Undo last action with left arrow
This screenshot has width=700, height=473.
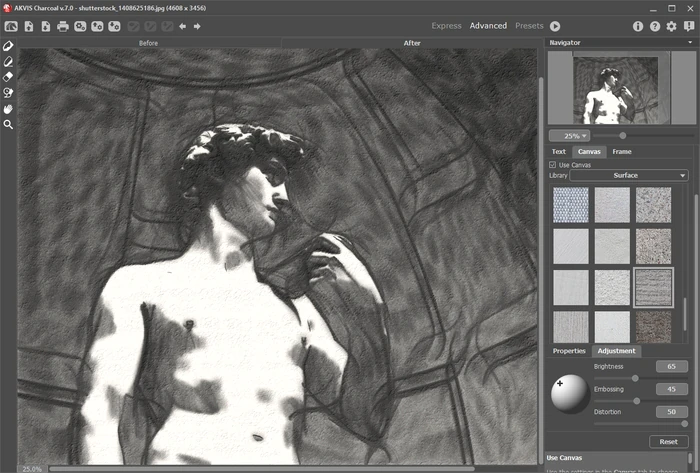(x=183, y=26)
